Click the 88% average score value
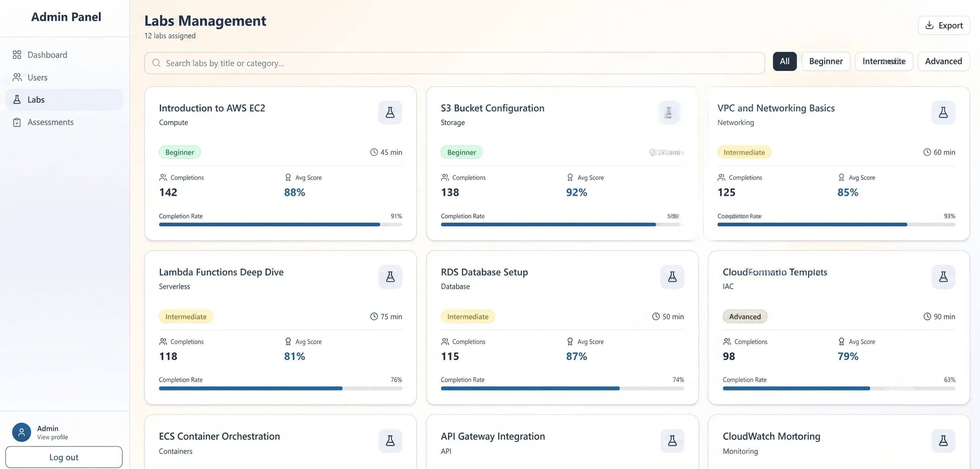The image size is (980, 469). coord(294,193)
